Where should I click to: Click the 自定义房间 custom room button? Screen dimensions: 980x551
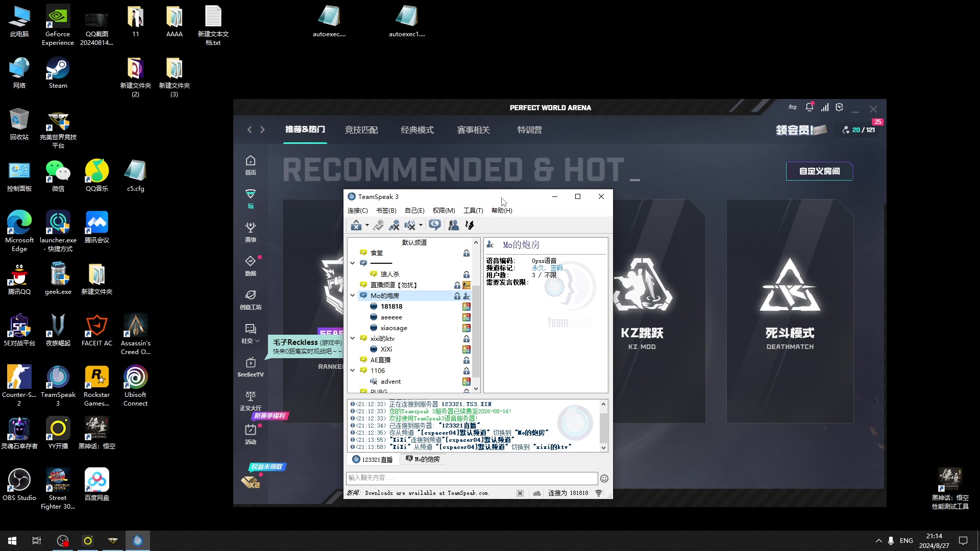click(x=819, y=171)
